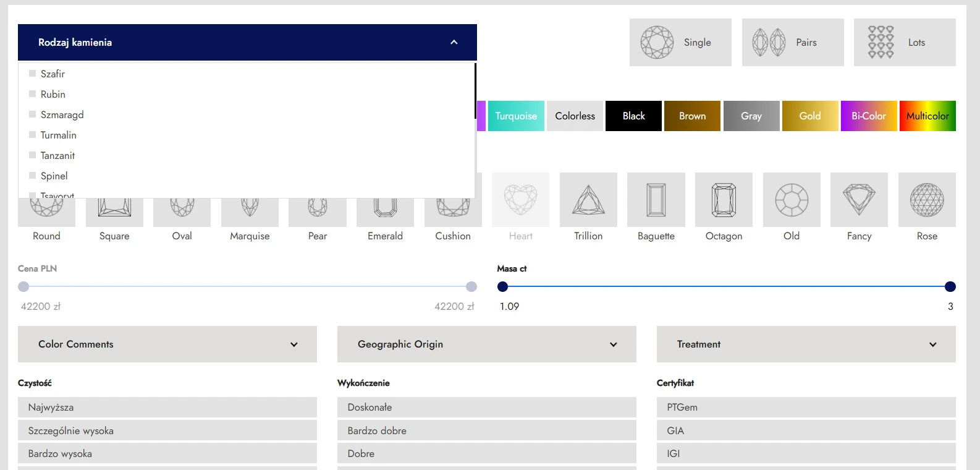
Task: Pick the Lots stones icon
Action: [905, 42]
